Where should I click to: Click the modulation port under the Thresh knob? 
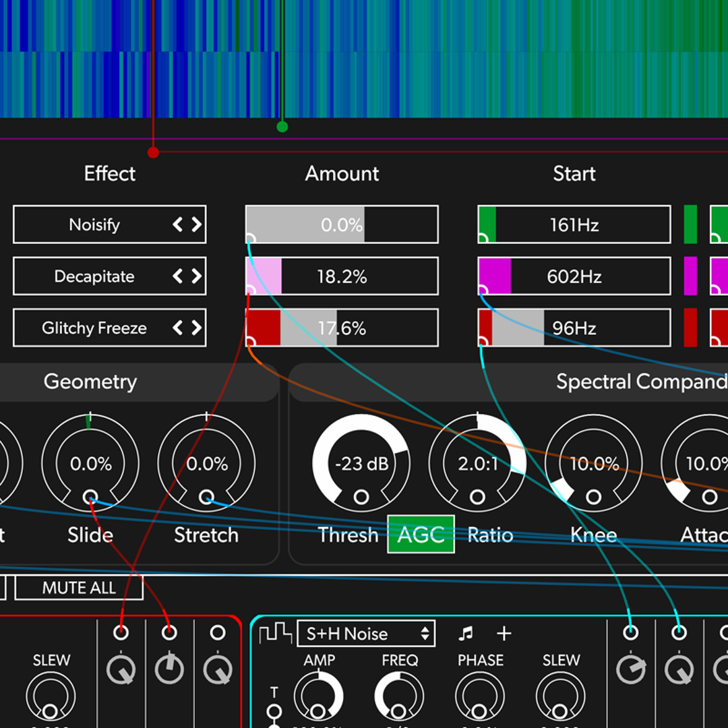(361, 497)
